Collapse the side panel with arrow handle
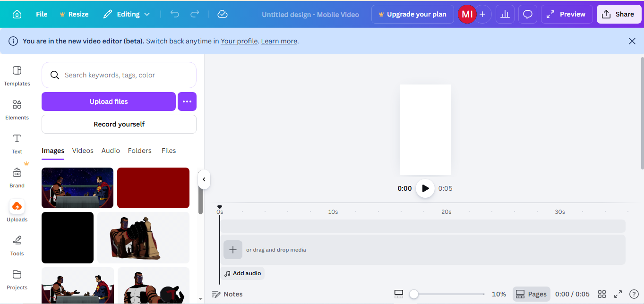 click(x=204, y=179)
